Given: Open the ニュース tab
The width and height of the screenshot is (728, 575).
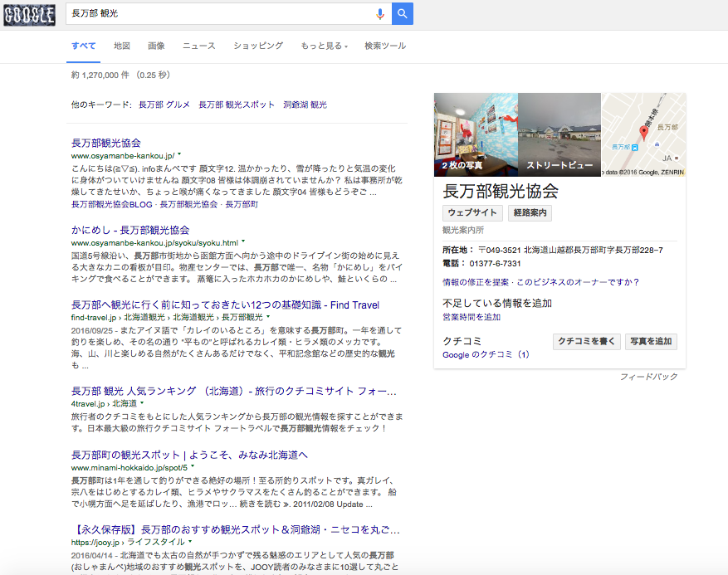Looking at the screenshot, I should coord(199,46).
